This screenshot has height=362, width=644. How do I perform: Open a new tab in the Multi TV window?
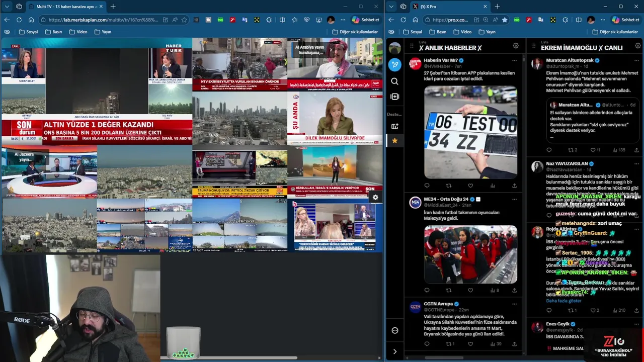click(x=113, y=7)
